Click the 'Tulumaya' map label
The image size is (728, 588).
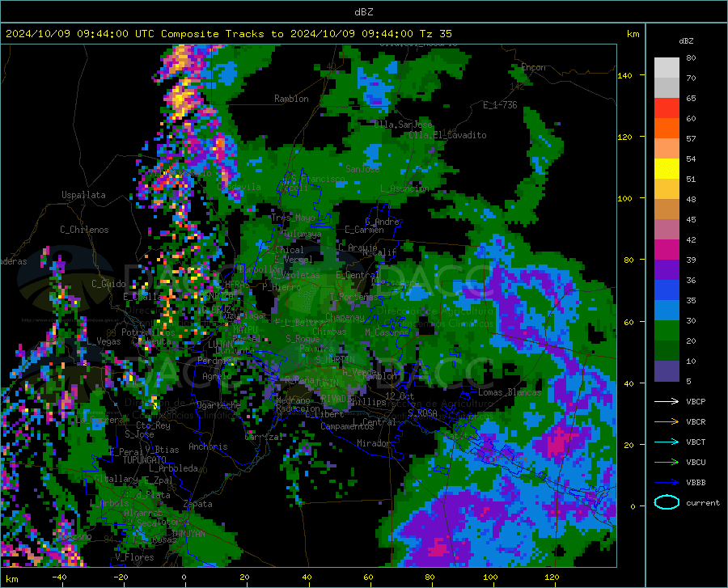[302, 234]
